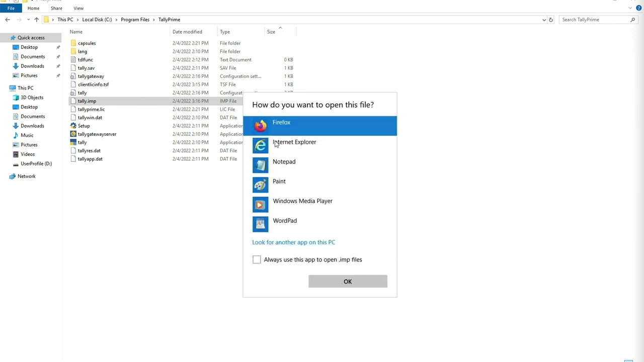Click the tdlfunc text document icon
Image resolution: width=644 pixels, height=362 pixels.
(x=73, y=60)
